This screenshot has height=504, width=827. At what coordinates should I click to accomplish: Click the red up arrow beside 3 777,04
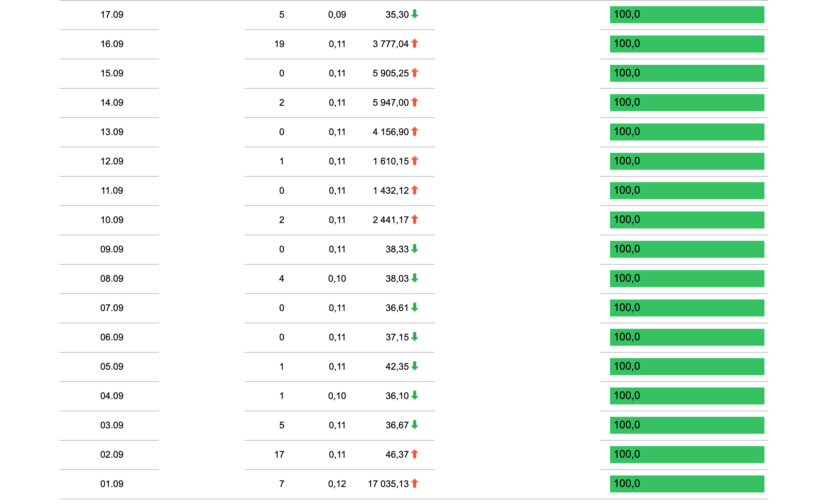click(415, 44)
